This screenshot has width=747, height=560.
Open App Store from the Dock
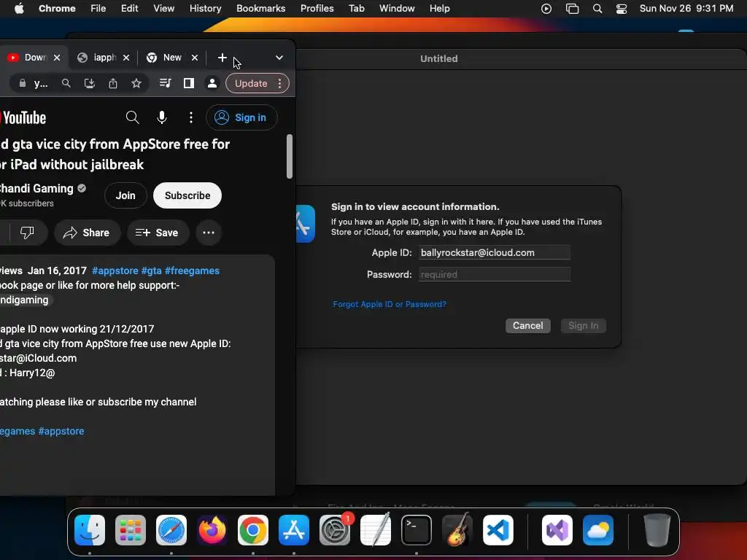[x=294, y=530]
